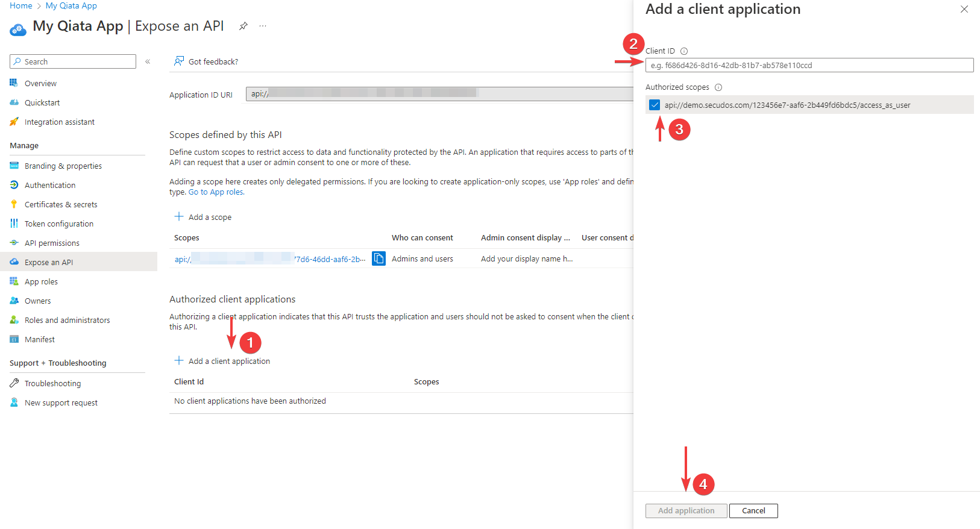Uncheck the access_as_user scope checkbox

click(655, 105)
